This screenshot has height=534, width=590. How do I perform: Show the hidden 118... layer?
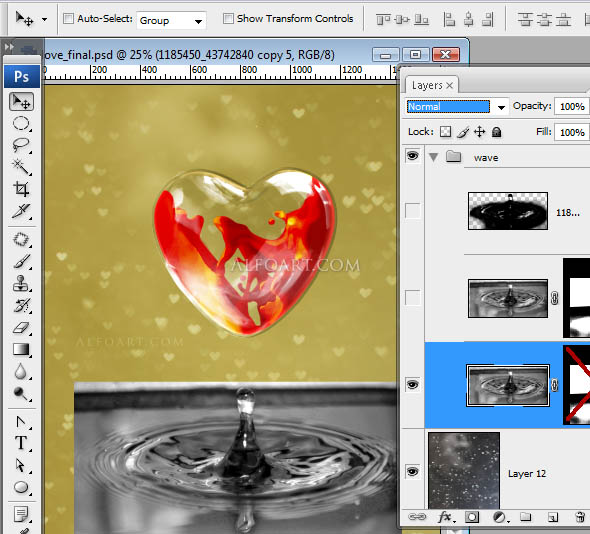click(x=413, y=211)
